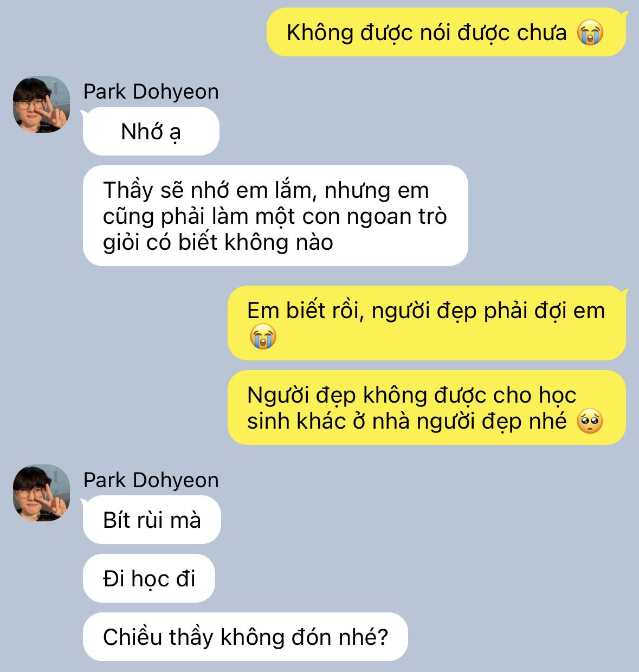Screen dimensions: 639x672
Task: Select the 'Chiều thầy không đón nhé?' message
Action: click(245, 637)
